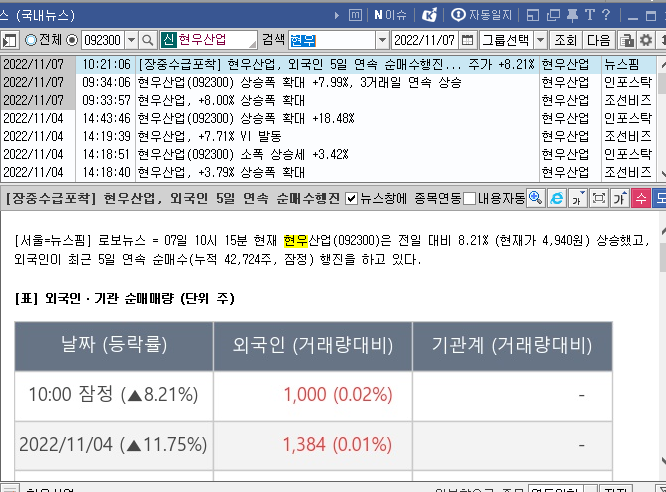666x492 pixels.
Task: Click the print and lock icon in the toolbar
Action: pyautogui.click(x=626, y=40)
